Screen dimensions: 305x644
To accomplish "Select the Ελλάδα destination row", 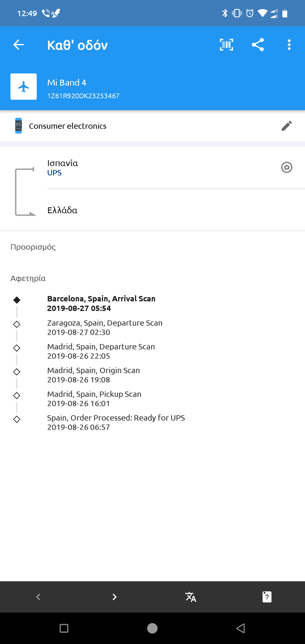I will pyautogui.click(x=62, y=210).
